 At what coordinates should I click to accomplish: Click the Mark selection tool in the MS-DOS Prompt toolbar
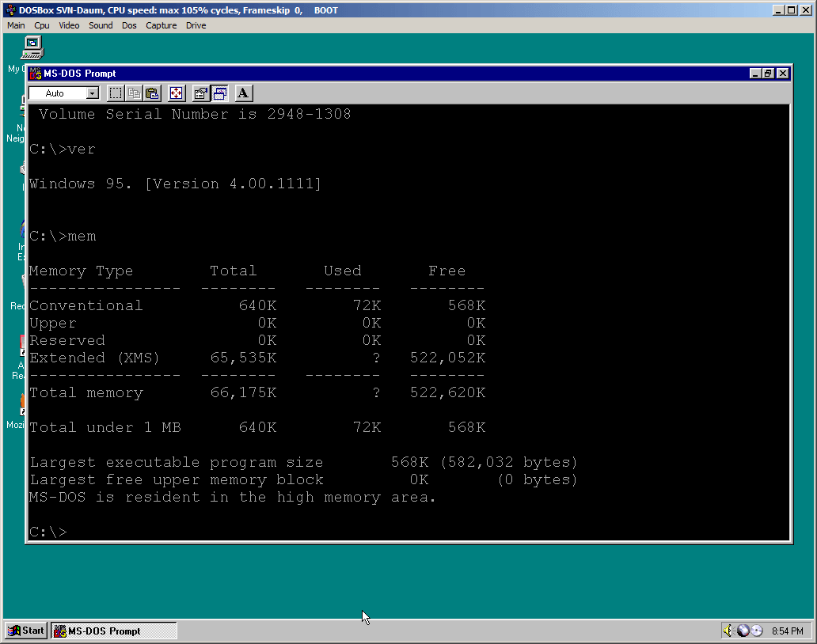coord(115,93)
